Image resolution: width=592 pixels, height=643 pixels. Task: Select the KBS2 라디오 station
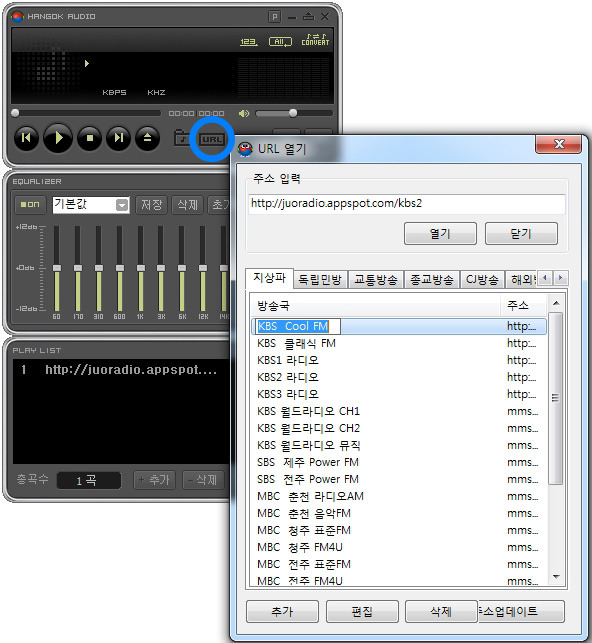point(398,377)
